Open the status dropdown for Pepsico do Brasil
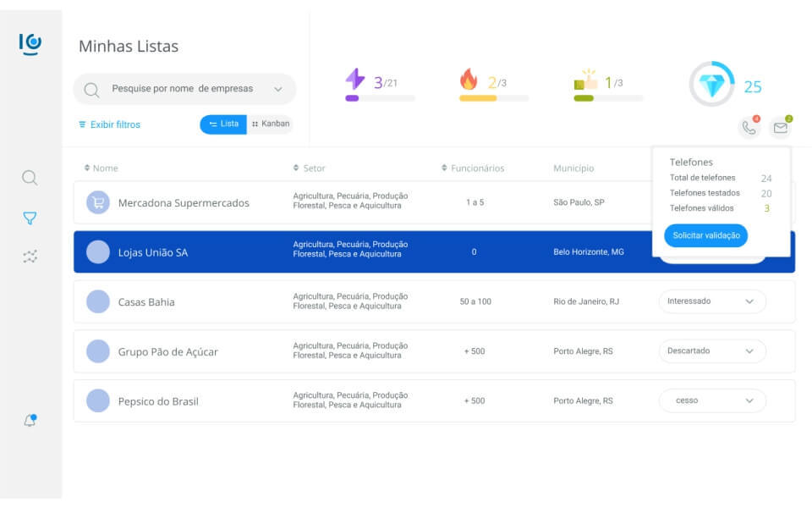The image size is (812, 508). 712,400
